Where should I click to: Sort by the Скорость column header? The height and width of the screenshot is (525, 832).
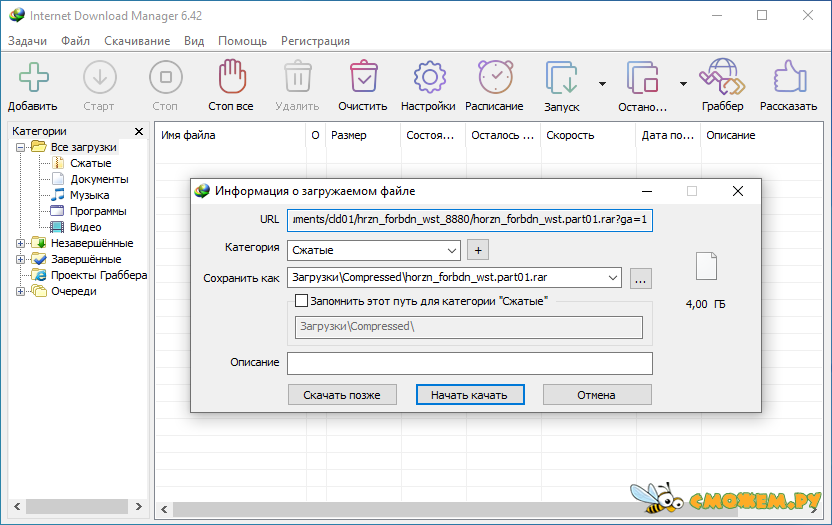(x=588, y=135)
